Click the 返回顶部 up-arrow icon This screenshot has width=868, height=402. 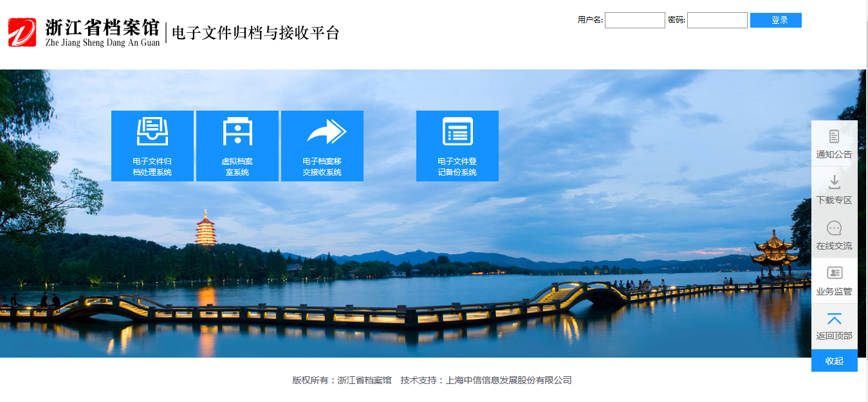(834, 320)
